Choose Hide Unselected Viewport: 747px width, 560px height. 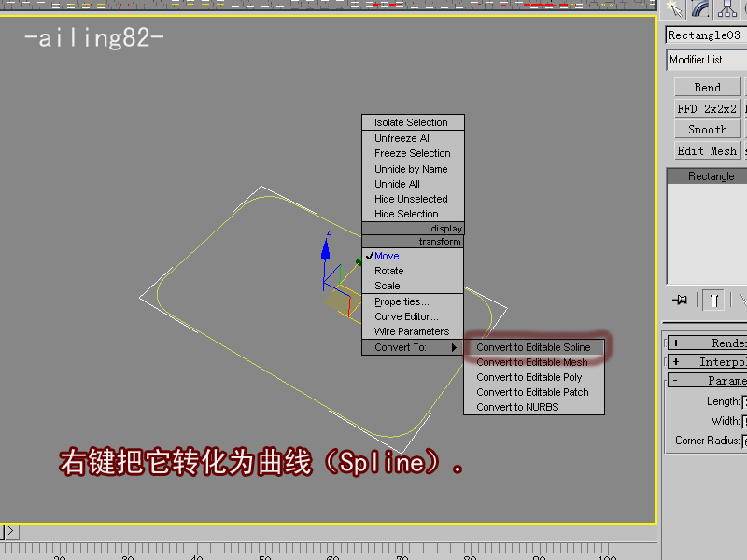(x=413, y=199)
